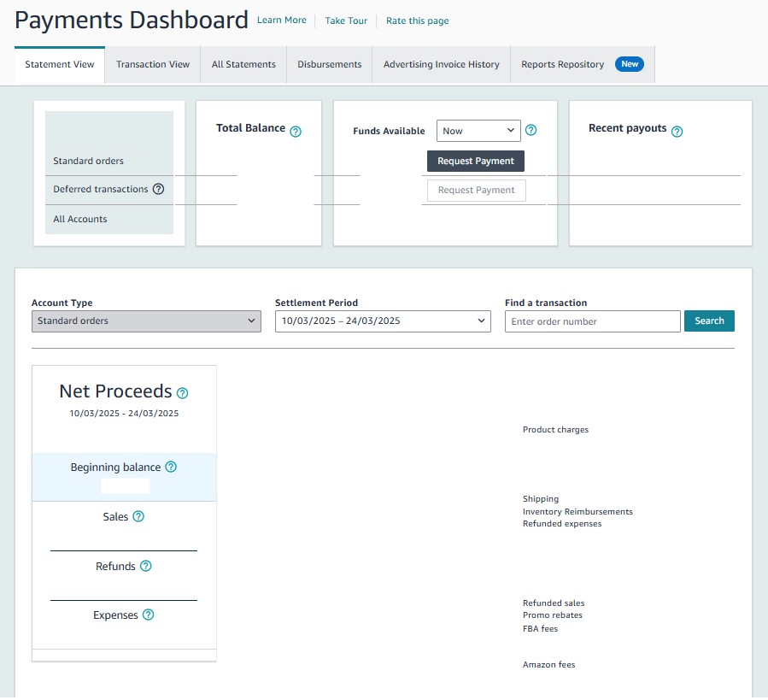The height and width of the screenshot is (700, 768).
Task: Expand the Account Type dropdown
Action: click(x=146, y=321)
